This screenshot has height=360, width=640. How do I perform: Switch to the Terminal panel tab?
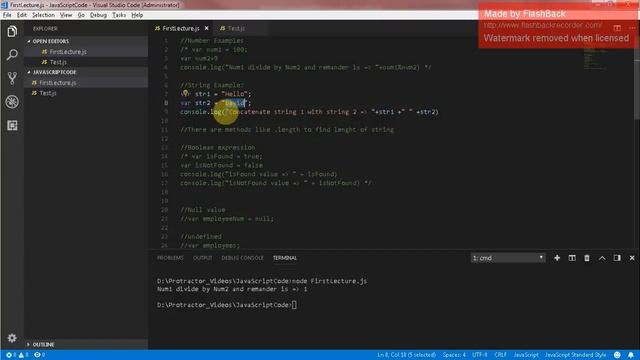point(285,258)
